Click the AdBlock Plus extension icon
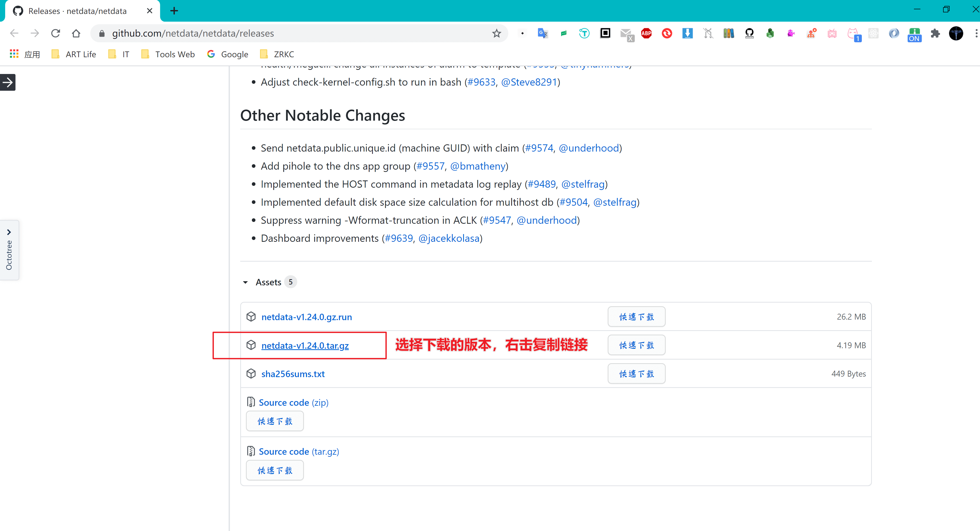The image size is (980, 531). [646, 34]
